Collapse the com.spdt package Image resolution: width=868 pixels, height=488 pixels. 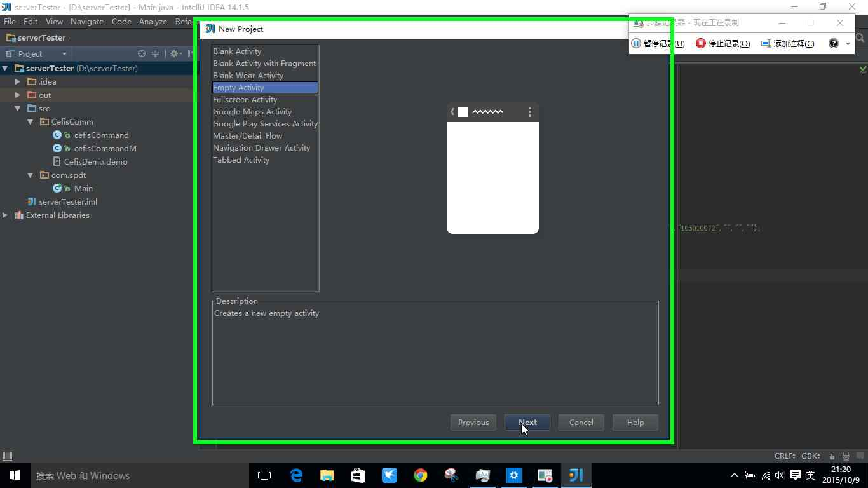pos(31,175)
